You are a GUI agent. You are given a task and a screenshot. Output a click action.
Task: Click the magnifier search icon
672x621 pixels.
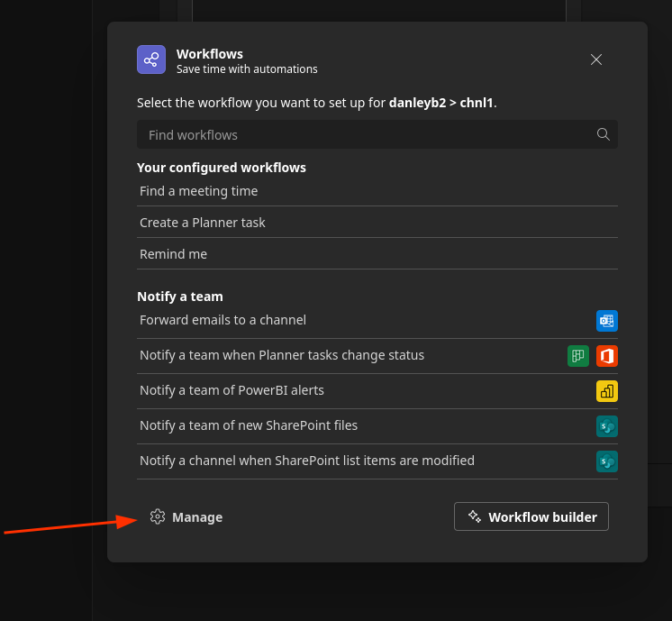click(x=604, y=134)
